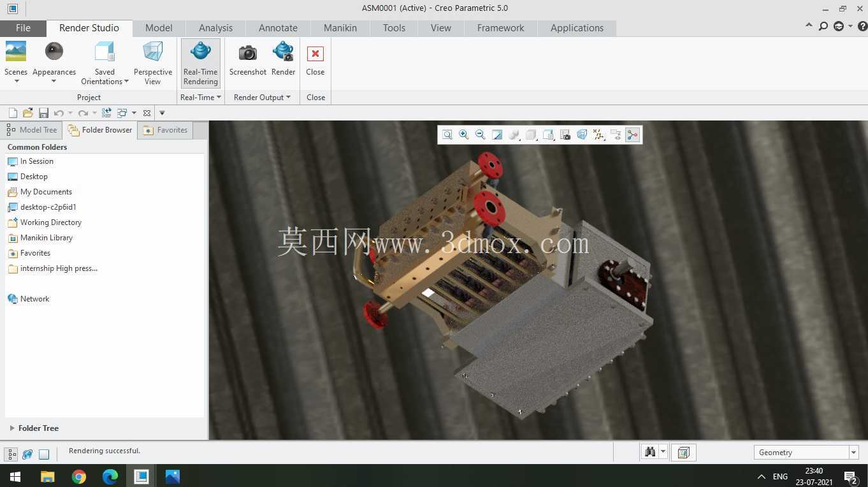The height and width of the screenshot is (487, 868).
Task: Switch to the Analysis ribbon tab
Action: pos(216,28)
